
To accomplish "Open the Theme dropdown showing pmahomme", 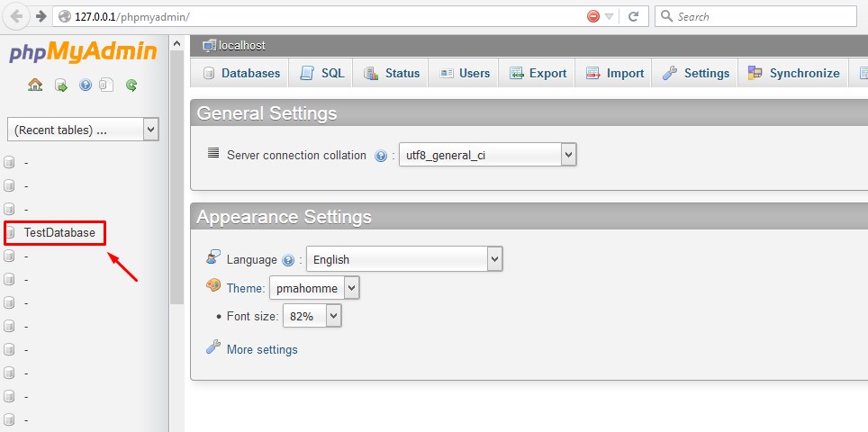I will point(314,288).
